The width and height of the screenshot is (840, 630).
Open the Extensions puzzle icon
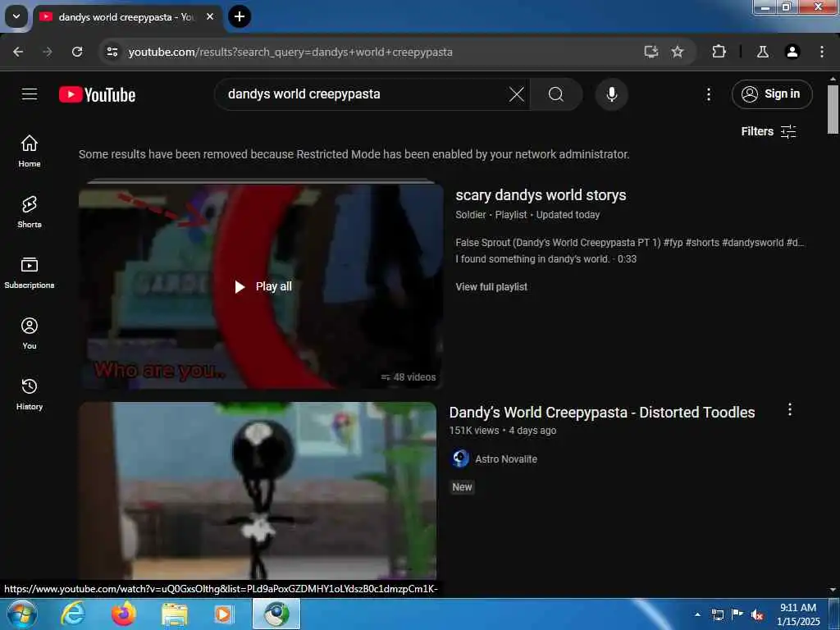point(719,52)
